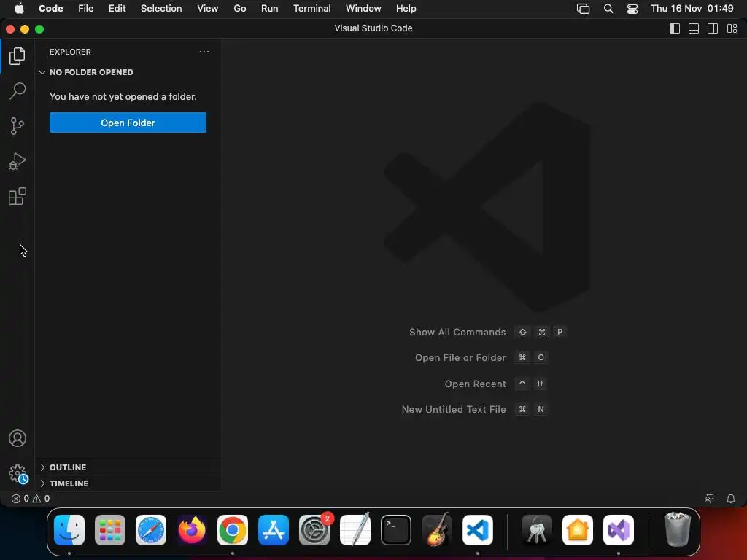Click Visual Studio Code icon in Dock
Viewport: 747px width, 560px height.
478,530
